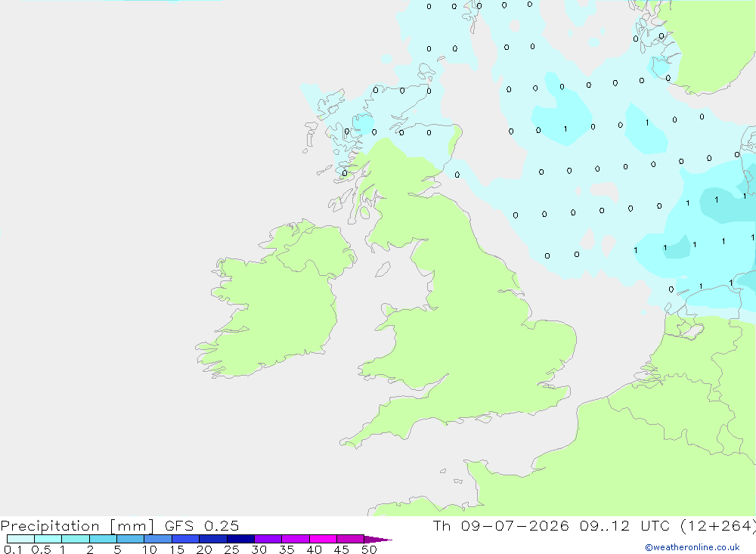Click the legend label '30'
This screenshot has width=756, height=554.
tap(259, 549)
